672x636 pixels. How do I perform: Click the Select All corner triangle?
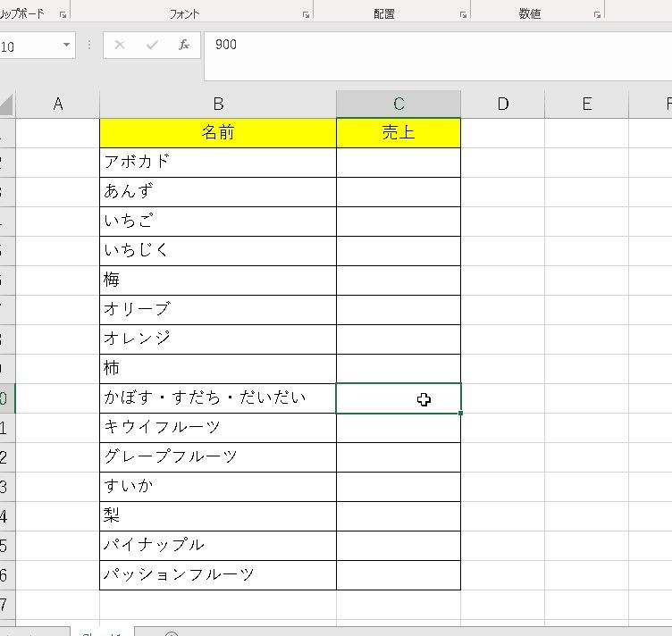[7, 105]
